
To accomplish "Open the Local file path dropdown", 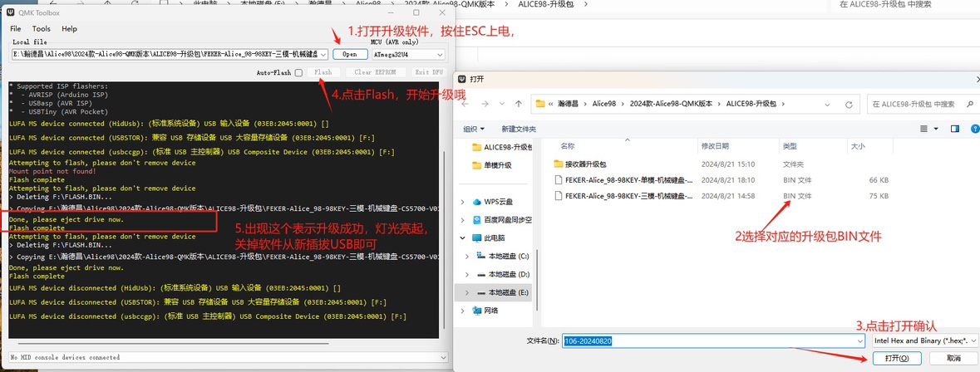I will point(323,54).
